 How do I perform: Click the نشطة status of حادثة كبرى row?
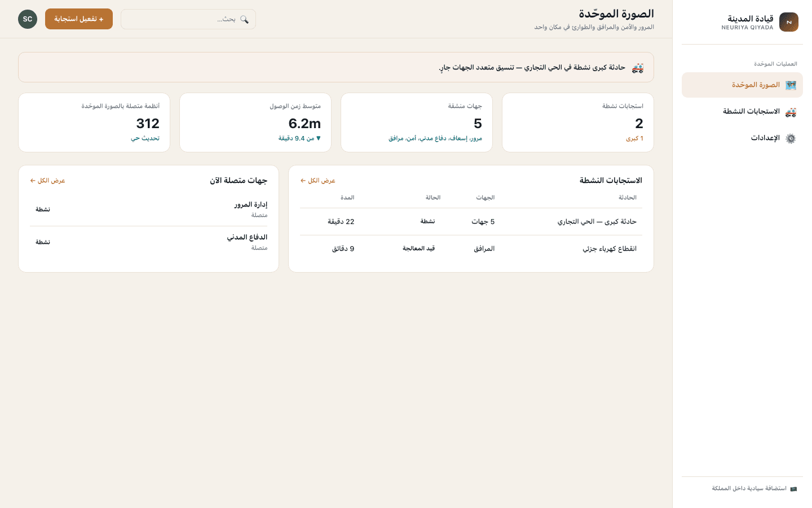click(427, 222)
